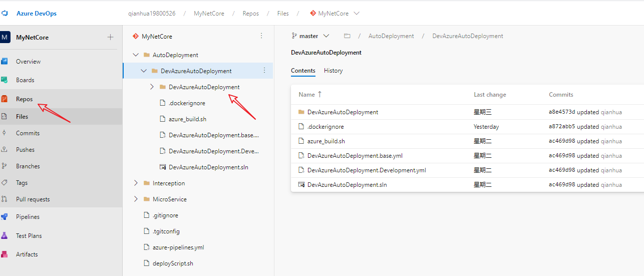Click the Azure DevOps logo icon

coord(5,14)
